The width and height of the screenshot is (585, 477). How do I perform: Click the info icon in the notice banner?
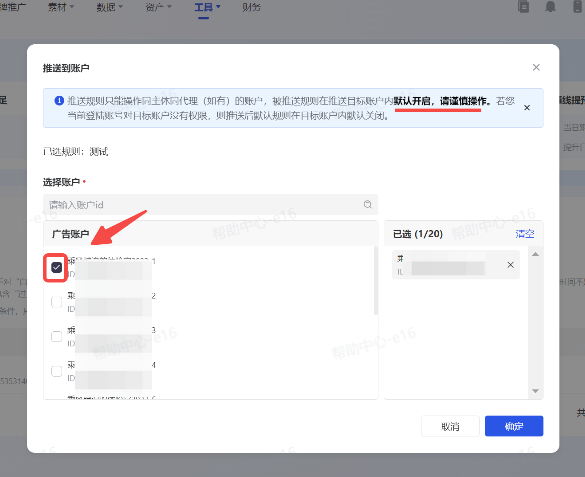click(59, 101)
